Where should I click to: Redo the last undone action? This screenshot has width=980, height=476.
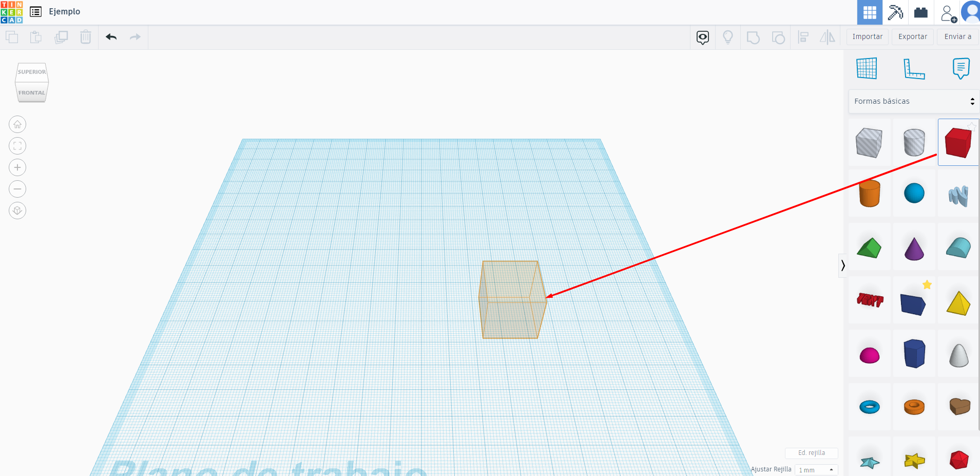[135, 37]
